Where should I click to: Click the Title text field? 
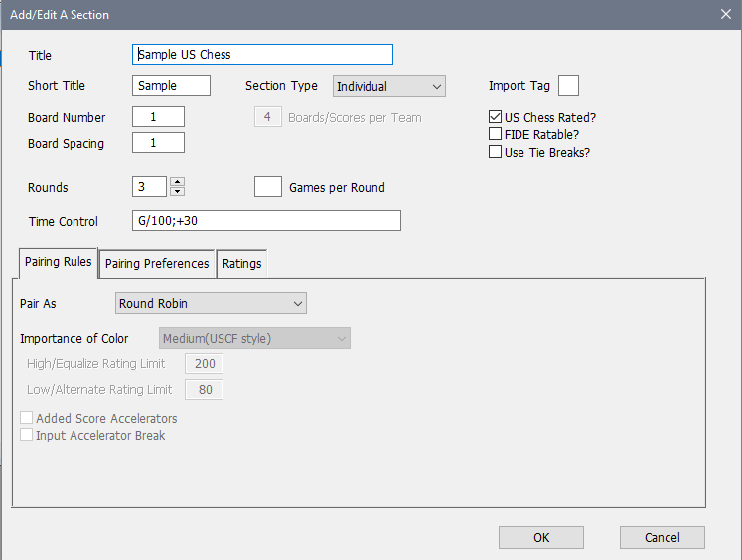click(262, 55)
